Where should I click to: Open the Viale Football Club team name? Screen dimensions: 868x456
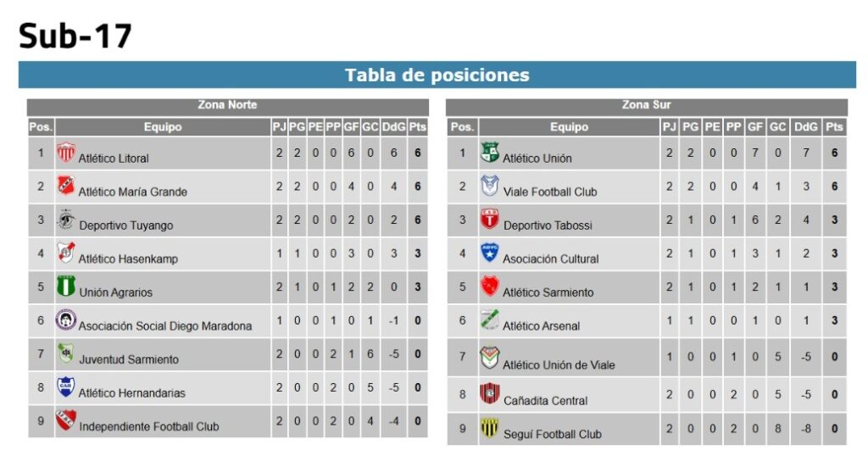click(x=549, y=192)
